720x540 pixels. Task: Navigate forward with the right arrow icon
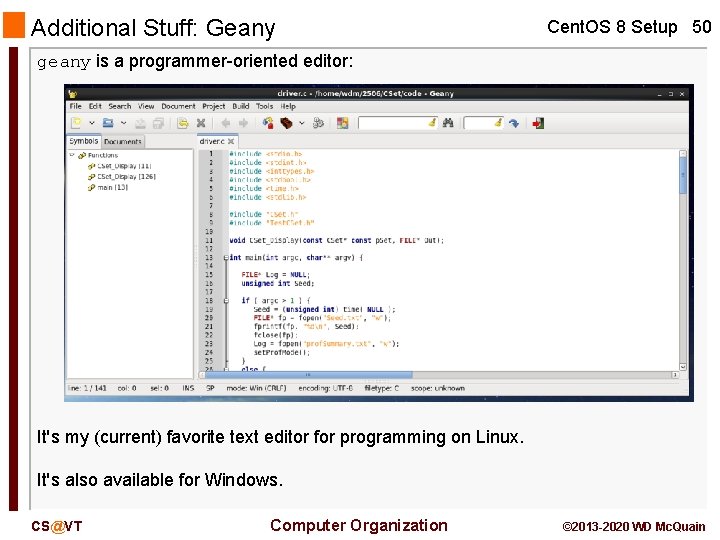click(x=243, y=123)
